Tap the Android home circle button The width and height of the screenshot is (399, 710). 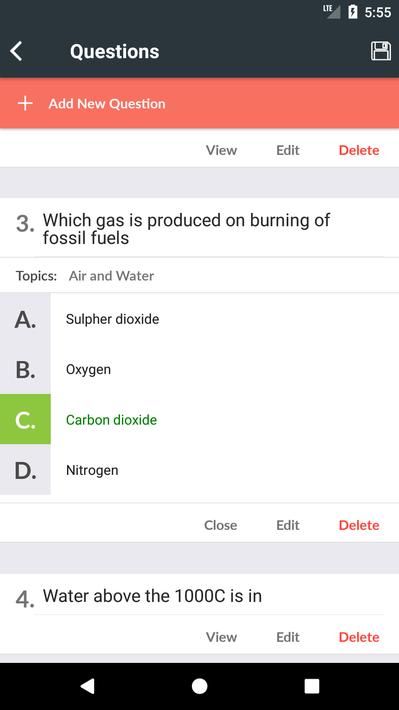pos(199,686)
